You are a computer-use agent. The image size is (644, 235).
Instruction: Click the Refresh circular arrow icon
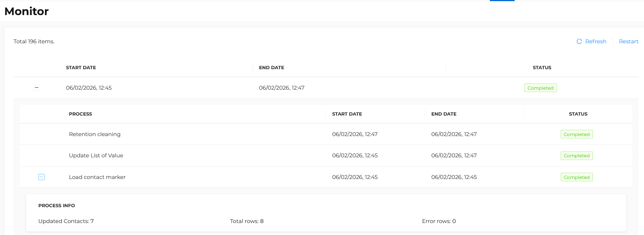point(579,41)
